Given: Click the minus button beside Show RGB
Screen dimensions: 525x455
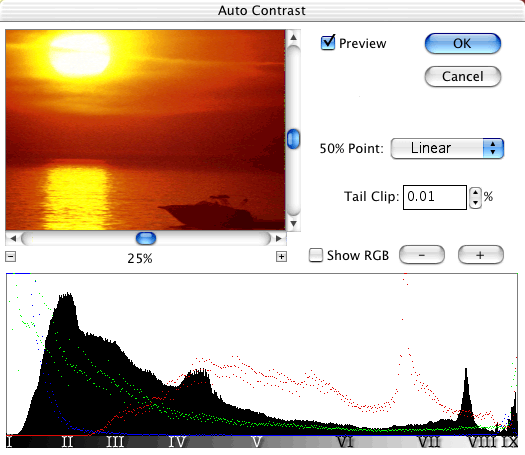Looking at the screenshot, I should pos(422,255).
